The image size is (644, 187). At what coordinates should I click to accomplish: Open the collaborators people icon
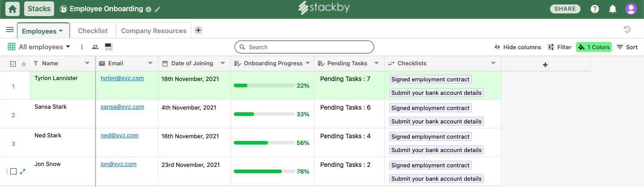click(95, 47)
